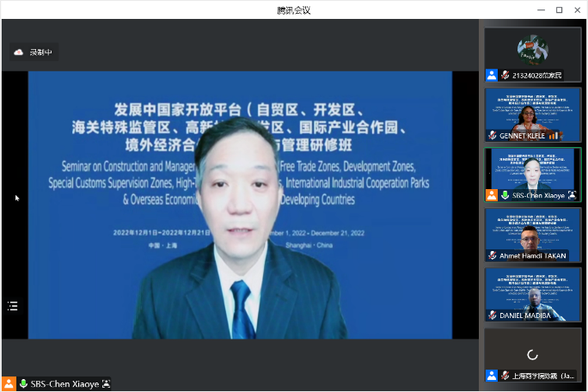This screenshot has height=392, width=588.
Task: Click the muted mic icon on 21324028 tile
Action: click(x=505, y=75)
